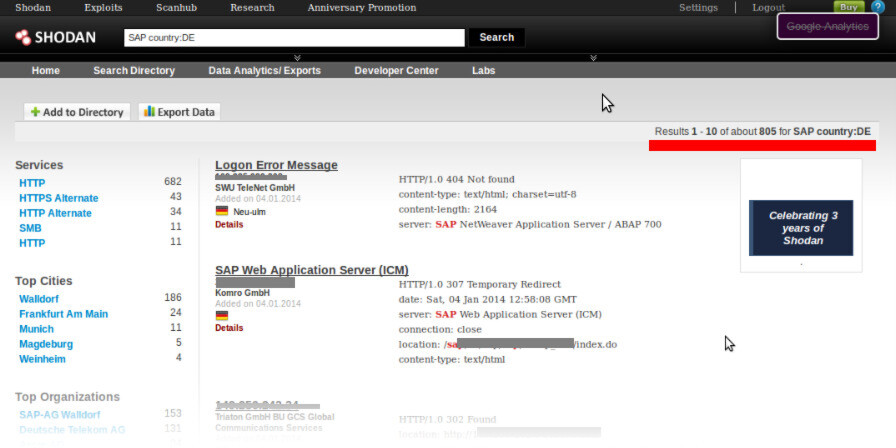The height and width of the screenshot is (448, 896).
Task: Click the Top Organizations sidebar heading
Action: pyautogui.click(x=67, y=397)
